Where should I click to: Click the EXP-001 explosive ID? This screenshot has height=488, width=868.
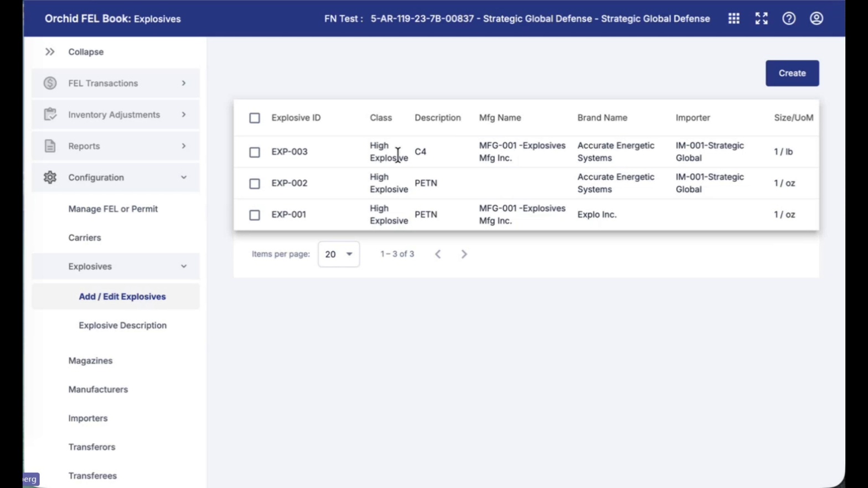click(288, 215)
